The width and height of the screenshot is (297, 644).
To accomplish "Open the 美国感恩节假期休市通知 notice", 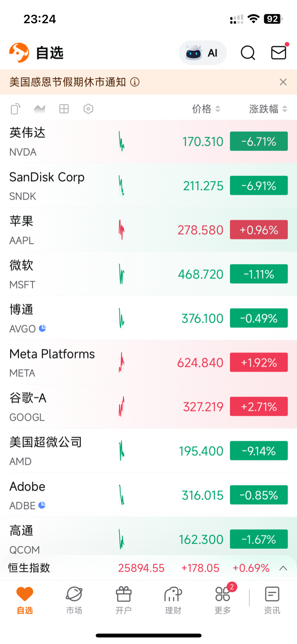I will tap(68, 82).
